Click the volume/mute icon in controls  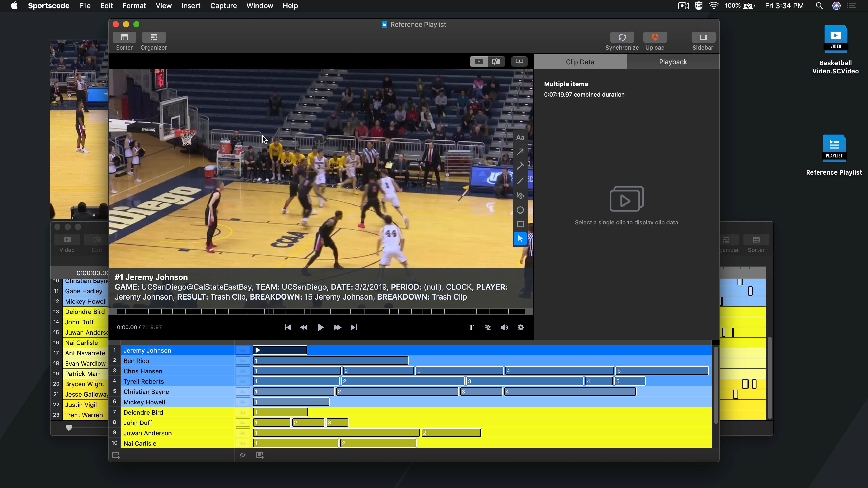(x=504, y=327)
